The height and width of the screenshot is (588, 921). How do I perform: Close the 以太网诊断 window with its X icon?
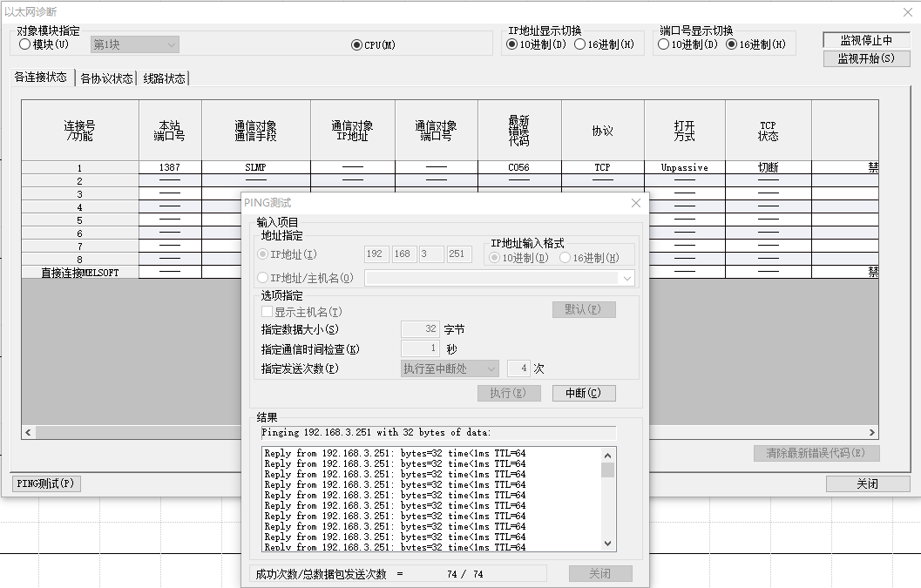pyautogui.click(x=904, y=10)
